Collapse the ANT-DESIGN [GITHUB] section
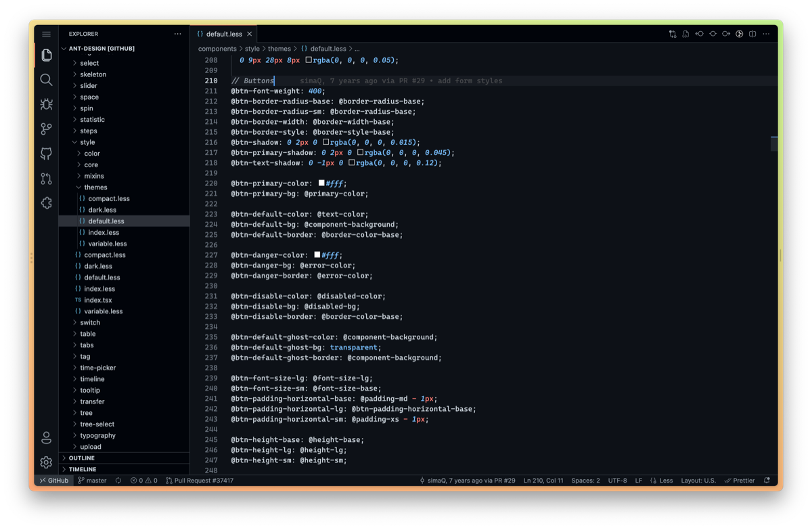Screen dimensions: 812x530 pos(124,49)
